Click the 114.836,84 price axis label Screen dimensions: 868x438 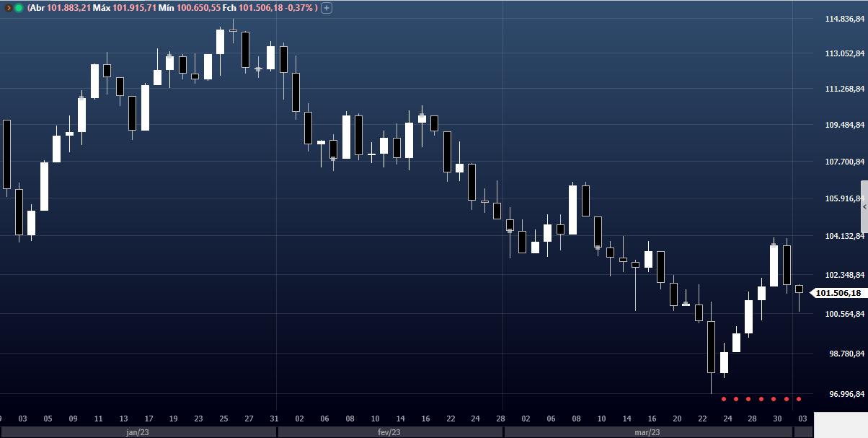[844, 19]
